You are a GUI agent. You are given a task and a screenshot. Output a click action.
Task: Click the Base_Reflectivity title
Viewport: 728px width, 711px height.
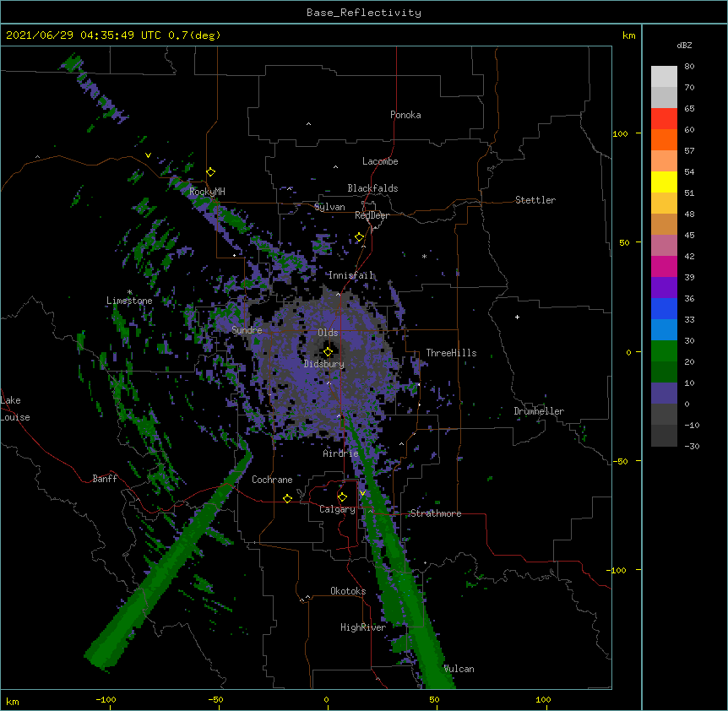(x=364, y=13)
